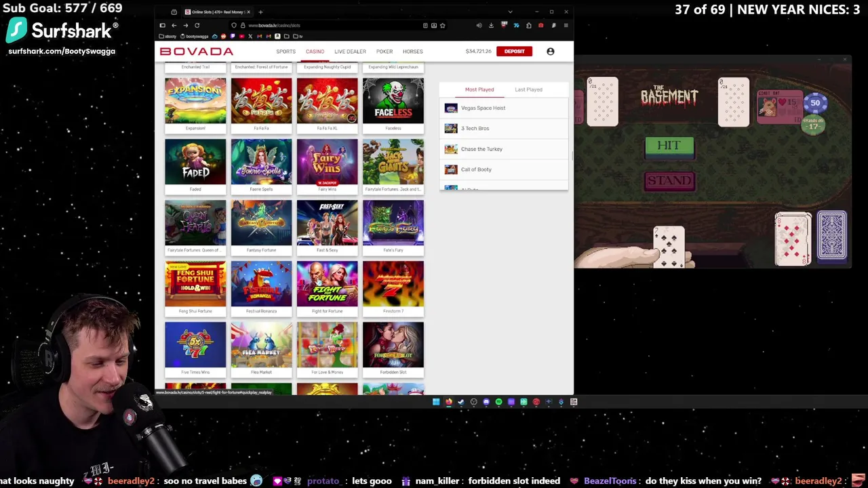
Task: Click the Steam icon on the taskbar
Action: point(461,402)
